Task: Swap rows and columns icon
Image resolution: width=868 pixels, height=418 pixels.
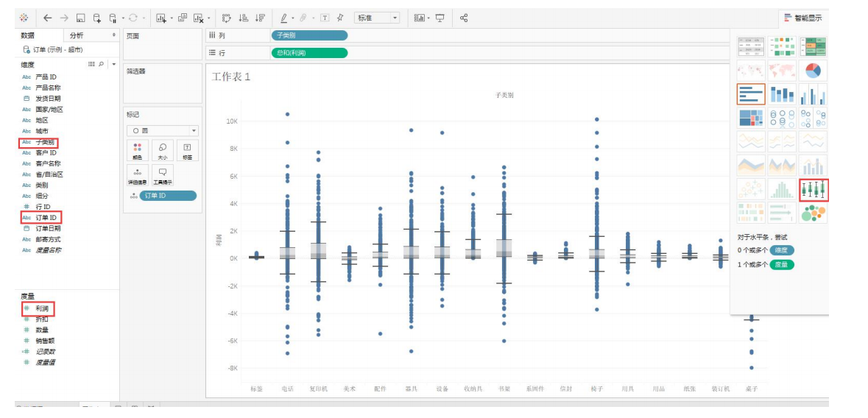Action: [227, 18]
